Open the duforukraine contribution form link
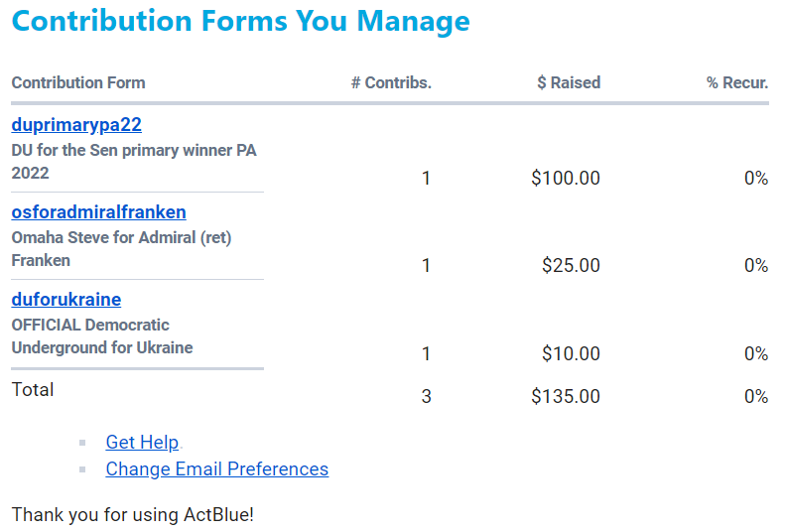 [65, 300]
